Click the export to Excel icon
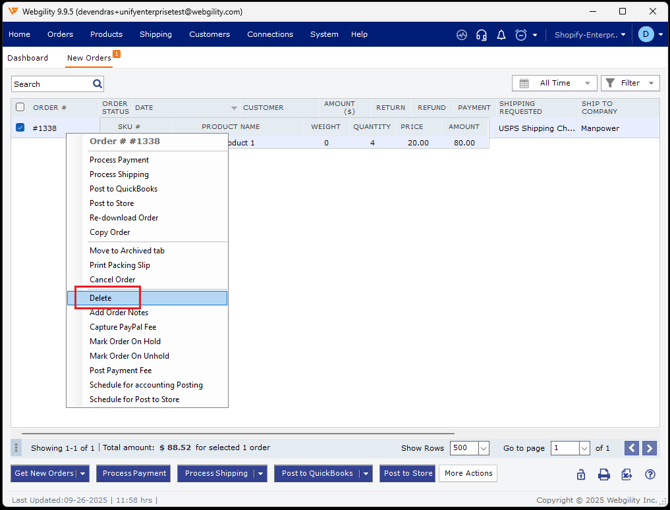 pyautogui.click(x=627, y=474)
